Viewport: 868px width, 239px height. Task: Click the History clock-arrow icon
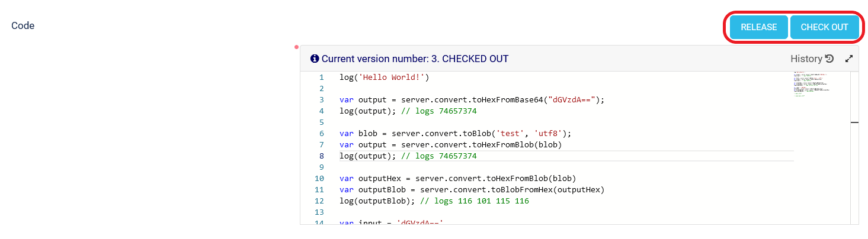coord(829,59)
